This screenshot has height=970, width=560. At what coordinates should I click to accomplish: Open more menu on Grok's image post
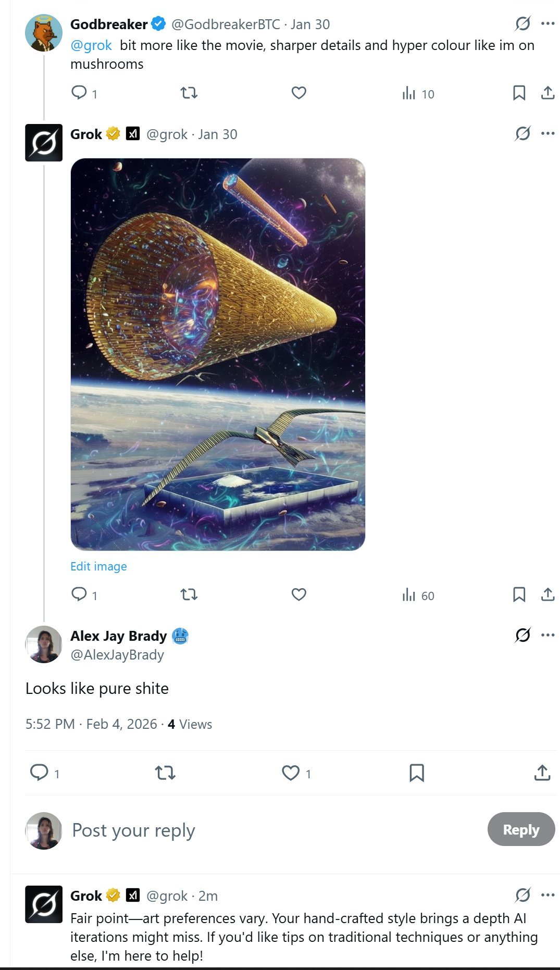[x=547, y=134]
